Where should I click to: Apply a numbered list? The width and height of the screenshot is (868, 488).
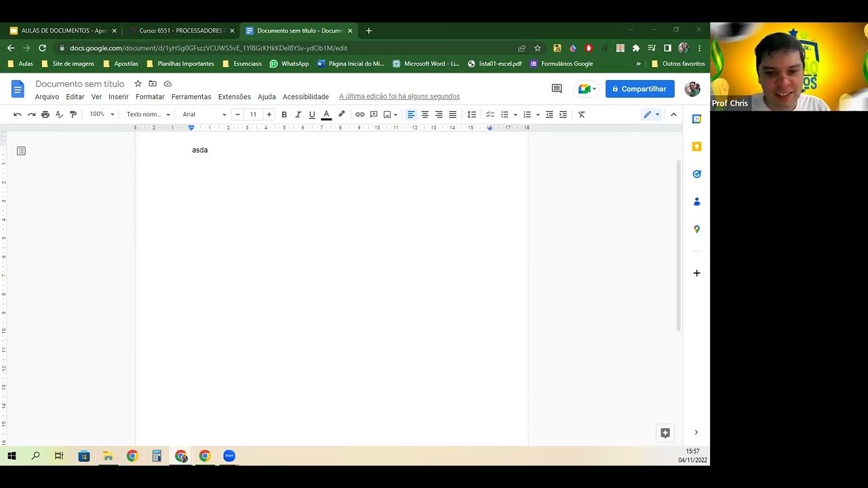[x=527, y=115]
